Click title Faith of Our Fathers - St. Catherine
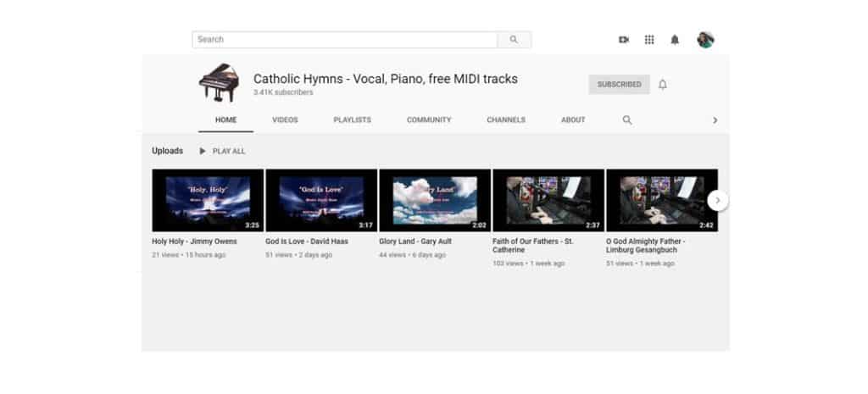 pyautogui.click(x=533, y=246)
